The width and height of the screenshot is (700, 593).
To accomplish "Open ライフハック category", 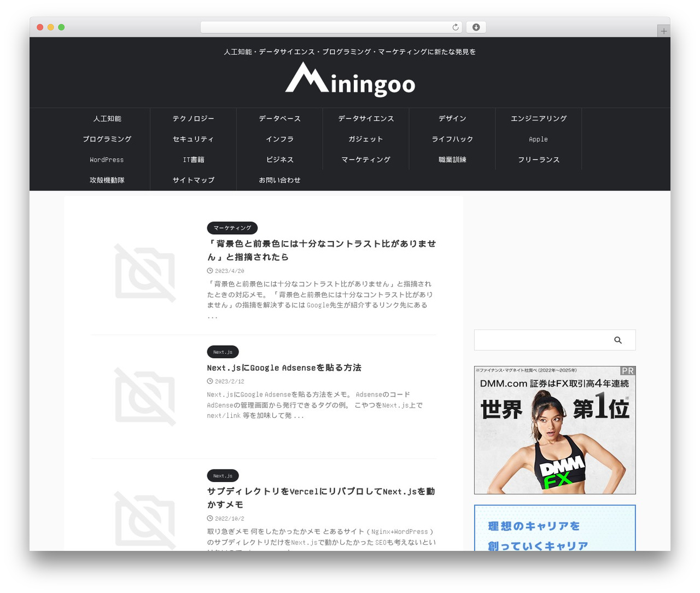I will click(452, 139).
